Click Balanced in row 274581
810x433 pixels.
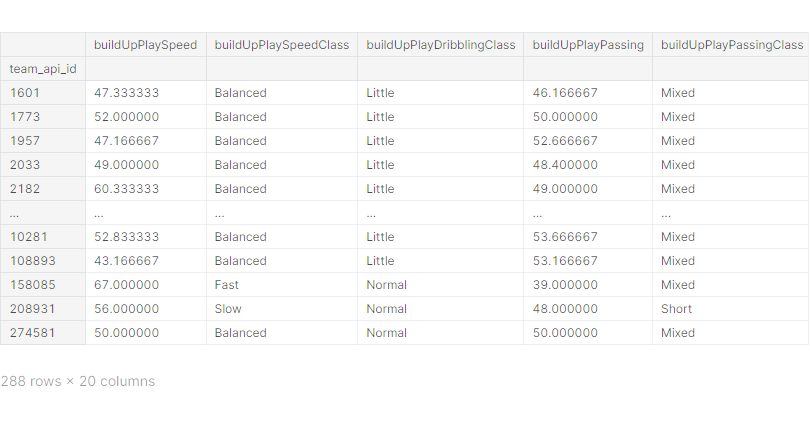[241, 333]
